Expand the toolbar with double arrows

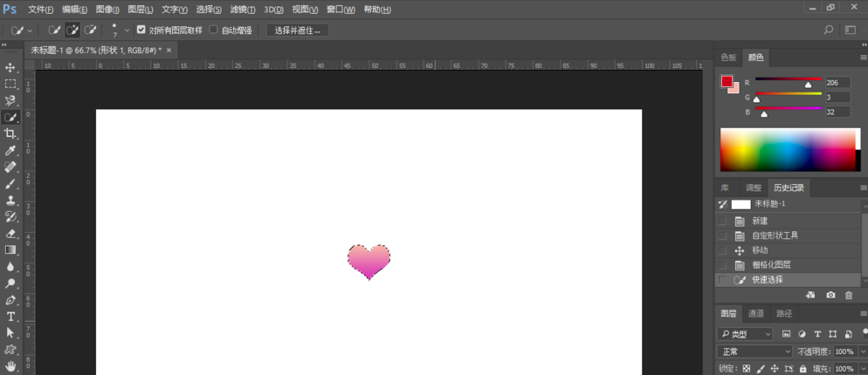tap(3, 44)
